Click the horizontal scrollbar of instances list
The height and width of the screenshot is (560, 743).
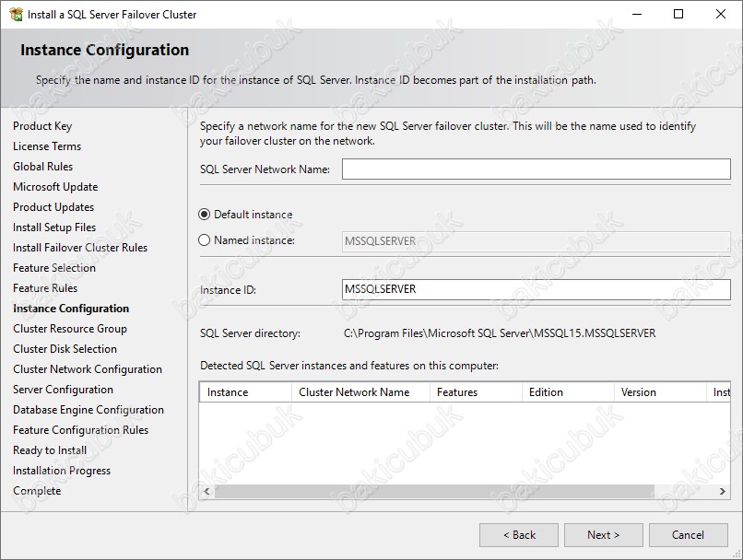point(434,491)
